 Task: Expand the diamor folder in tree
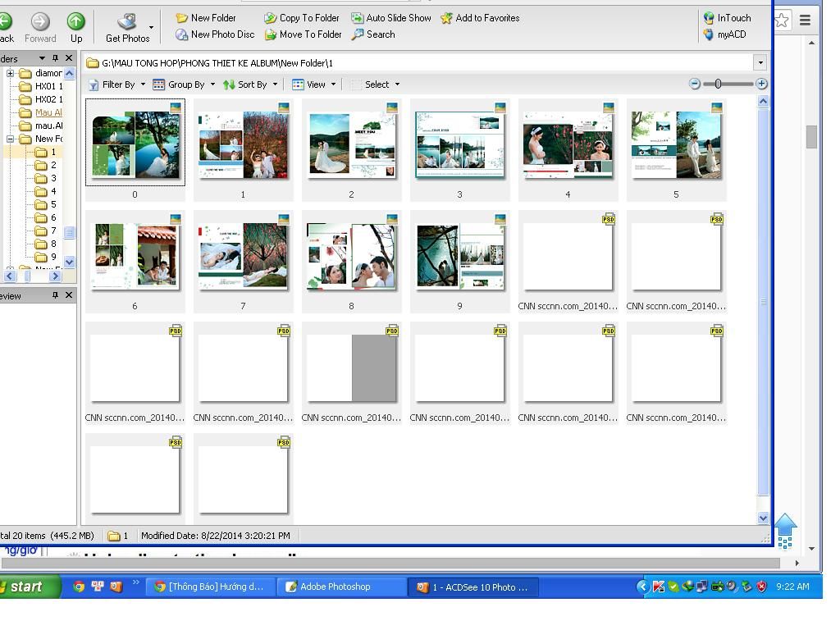pos(10,73)
